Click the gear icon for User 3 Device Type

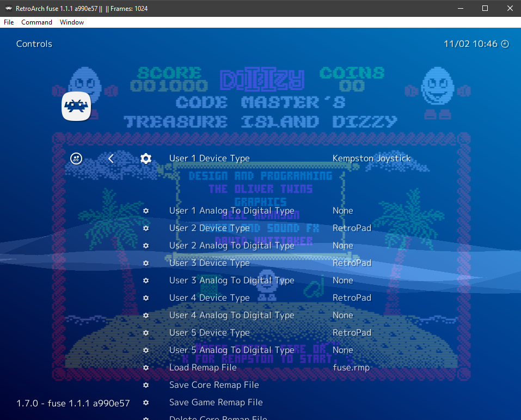(x=146, y=263)
